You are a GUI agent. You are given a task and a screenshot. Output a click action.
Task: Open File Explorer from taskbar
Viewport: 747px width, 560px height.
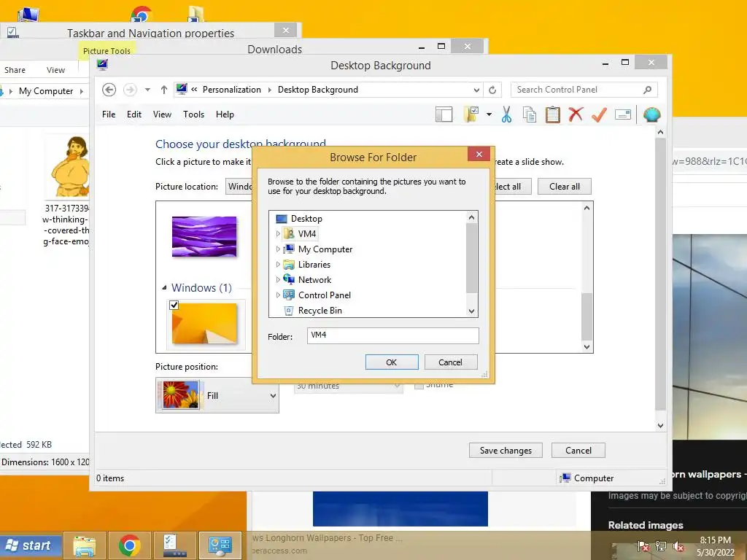click(x=84, y=545)
